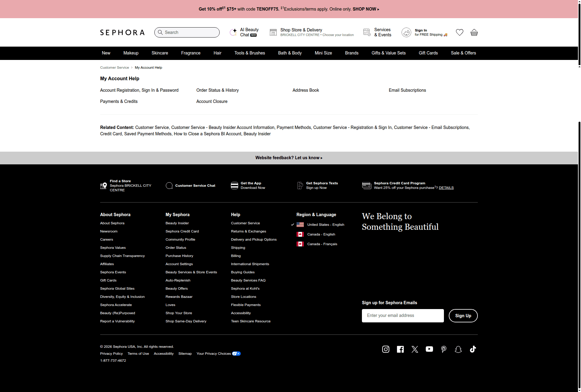Click the search magnifier icon
This screenshot has height=392, width=581.
point(160,32)
